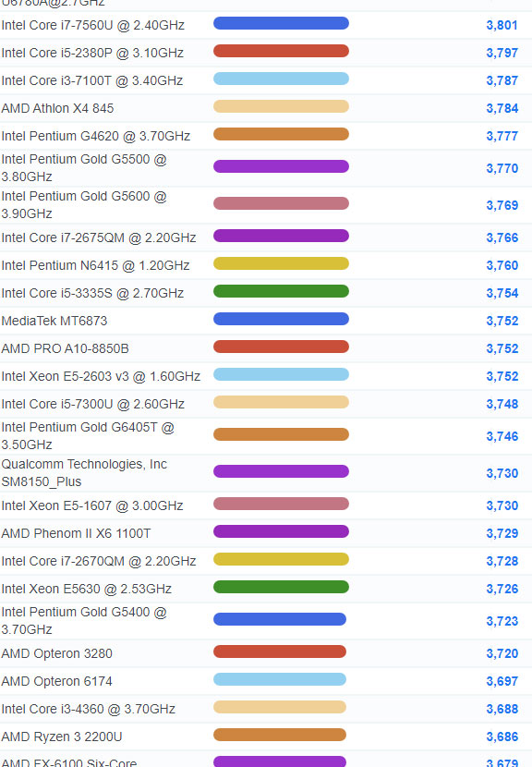Select the 3,688 score

502,709
